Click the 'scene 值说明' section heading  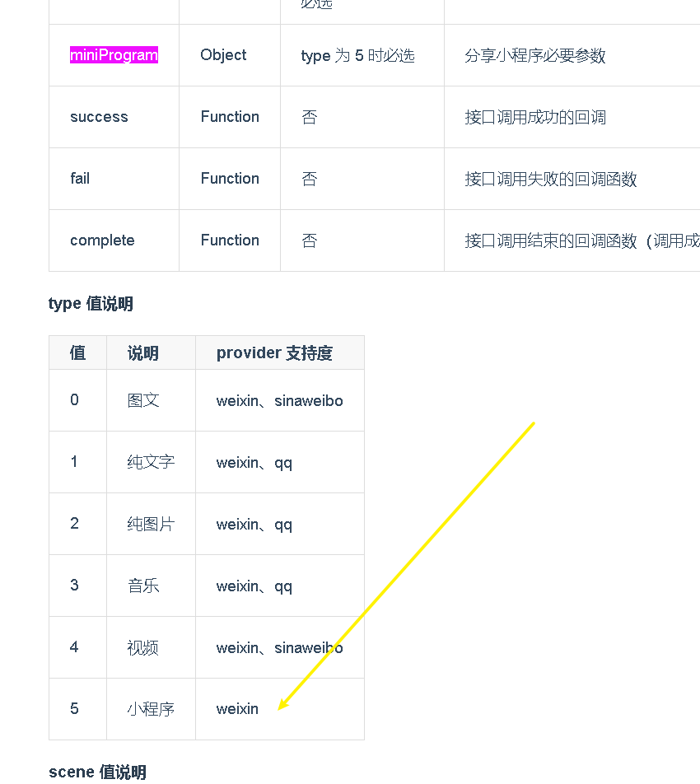coord(97,772)
